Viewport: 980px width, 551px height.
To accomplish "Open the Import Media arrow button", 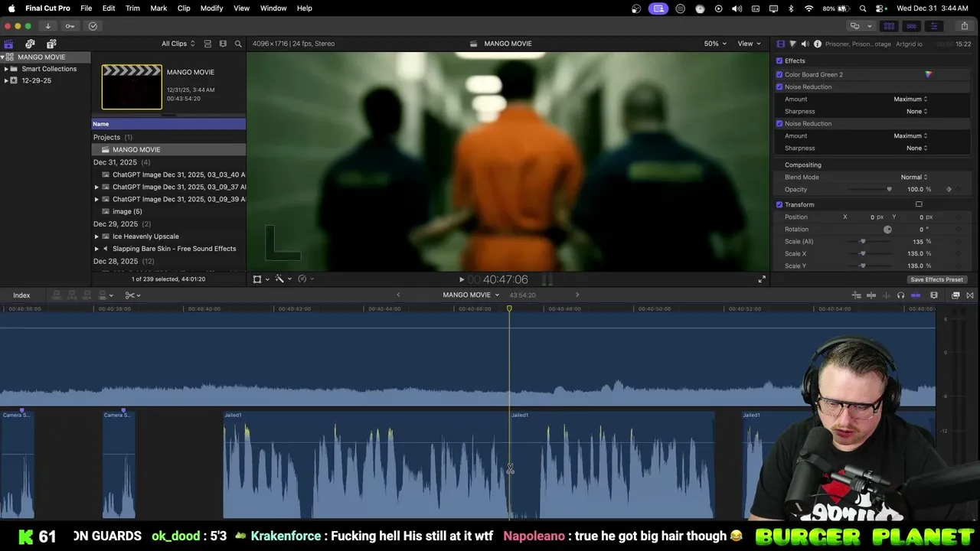I will (47, 26).
